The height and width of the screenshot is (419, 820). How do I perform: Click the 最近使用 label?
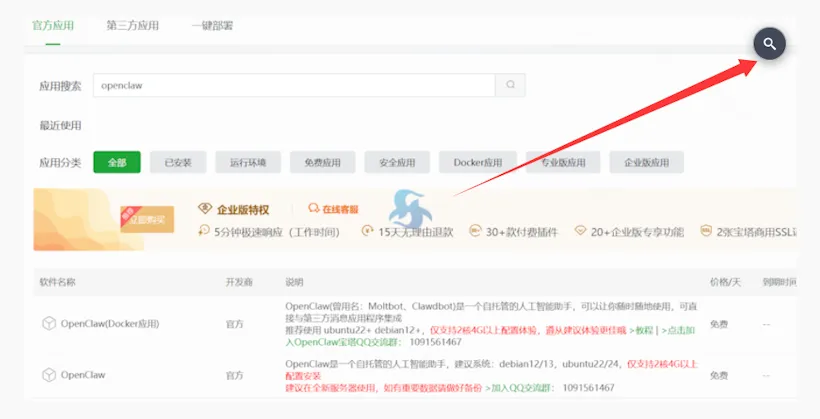click(x=60, y=126)
